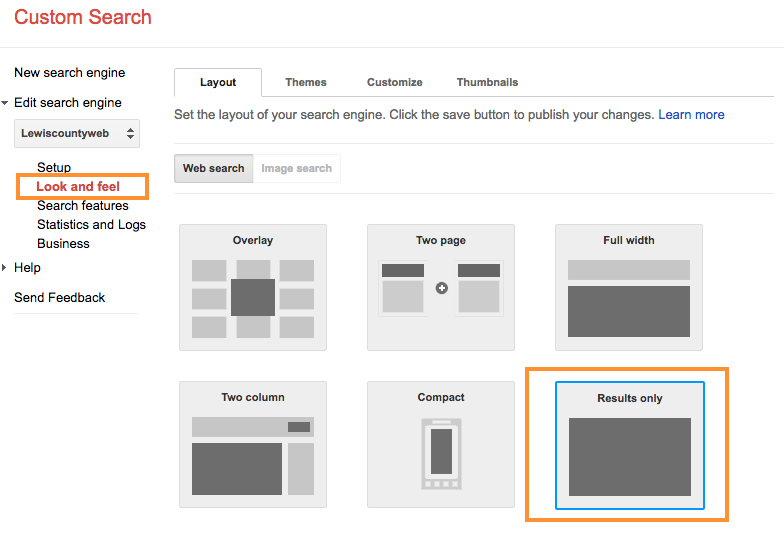Screen dimensions: 784x537
Task: Click the Custom Search title
Action: tap(83, 17)
